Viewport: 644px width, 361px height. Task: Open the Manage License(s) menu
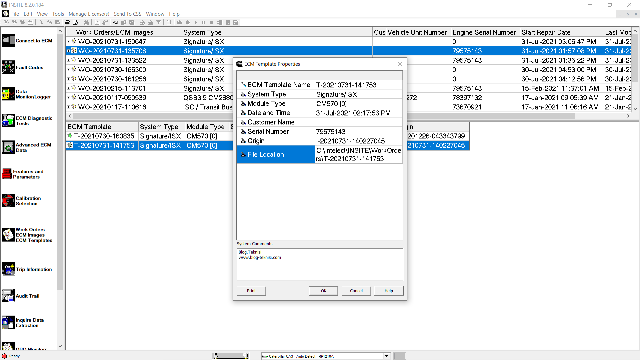click(x=89, y=14)
